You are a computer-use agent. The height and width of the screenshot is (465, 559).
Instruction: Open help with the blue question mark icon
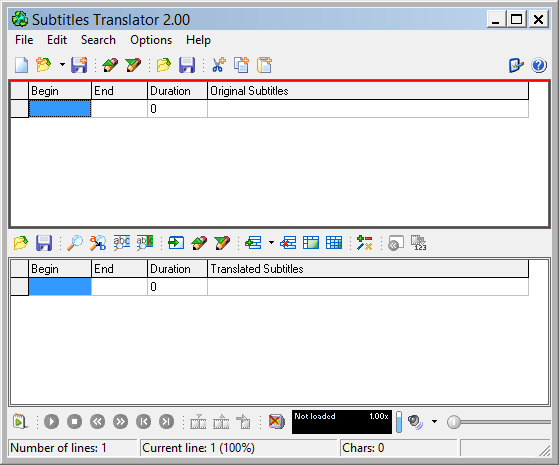pos(539,65)
